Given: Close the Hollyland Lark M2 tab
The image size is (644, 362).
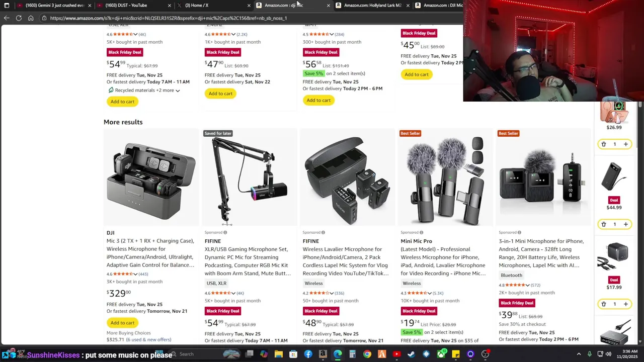Looking at the screenshot, I should 408,6.
